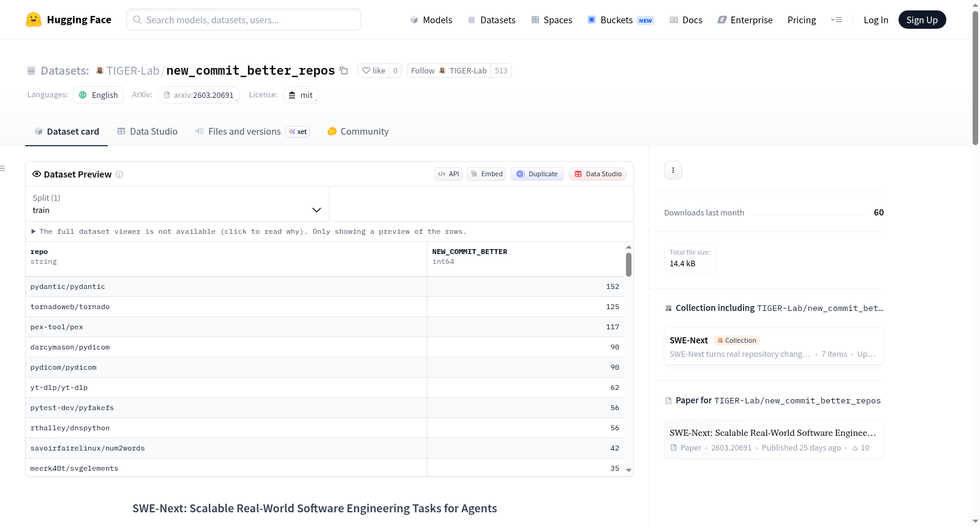Select the meerk40t/svgelements row cell
Image resolution: width=980 pixels, height=527 pixels.
tap(227, 468)
